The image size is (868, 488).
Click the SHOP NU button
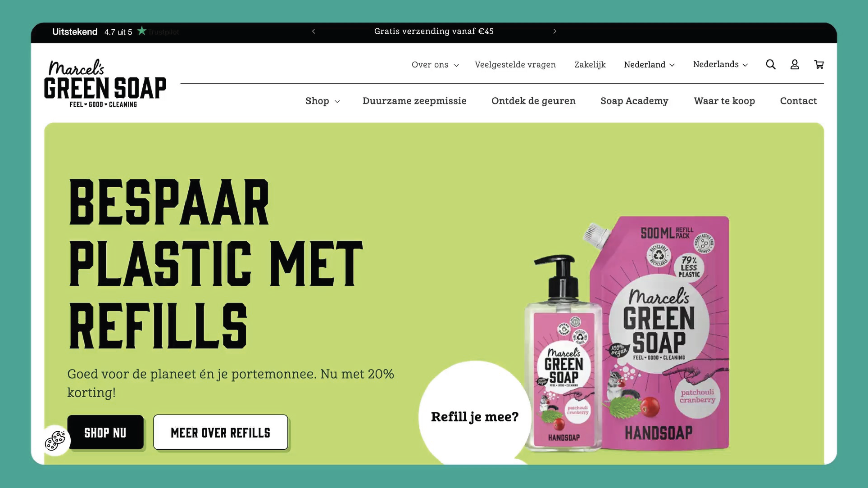[x=105, y=432]
